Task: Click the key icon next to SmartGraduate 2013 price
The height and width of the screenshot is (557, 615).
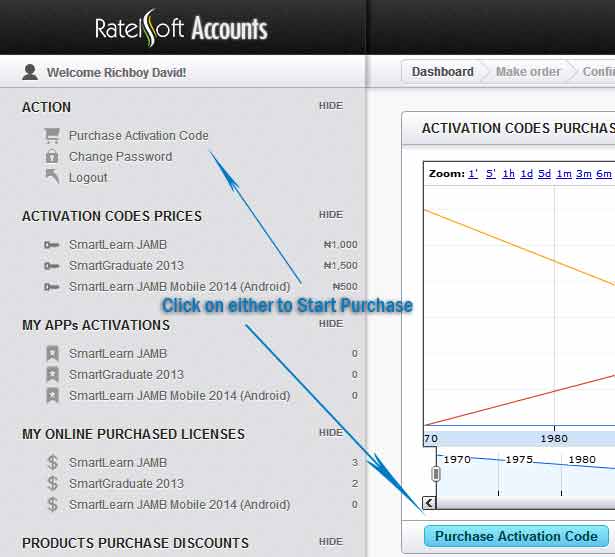Action: click(52, 266)
